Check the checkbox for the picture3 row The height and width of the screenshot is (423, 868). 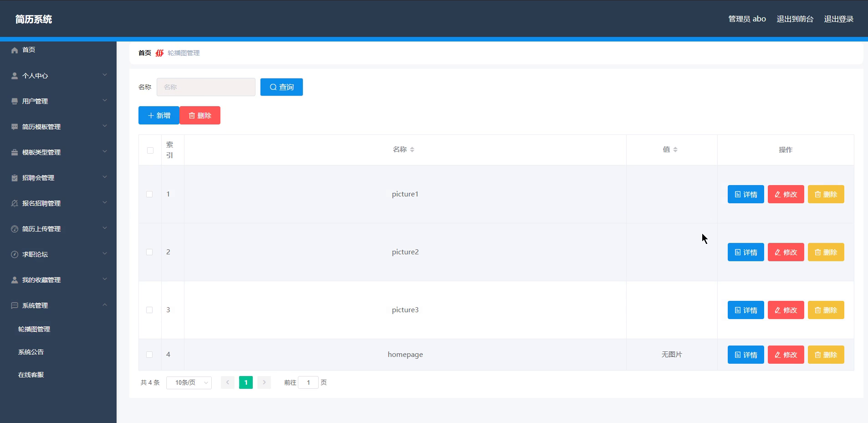coord(149,310)
